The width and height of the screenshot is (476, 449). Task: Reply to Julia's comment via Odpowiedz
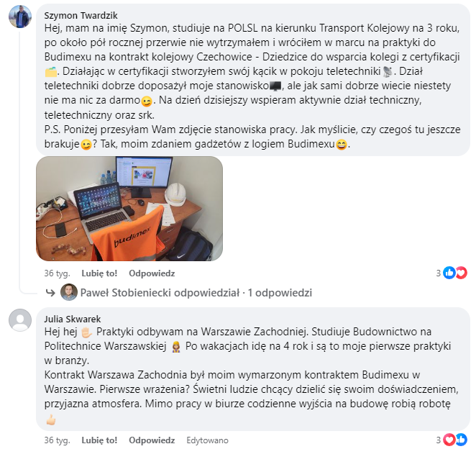[152, 440]
